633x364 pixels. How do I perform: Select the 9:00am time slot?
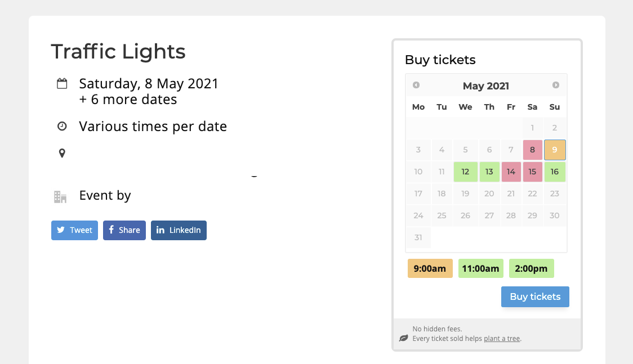(430, 268)
